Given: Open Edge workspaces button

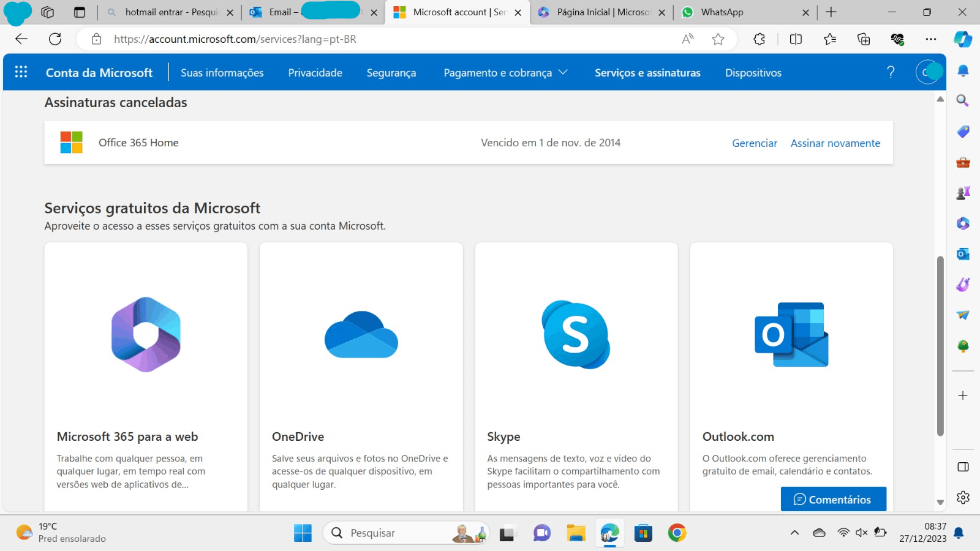Looking at the screenshot, I should [47, 12].
